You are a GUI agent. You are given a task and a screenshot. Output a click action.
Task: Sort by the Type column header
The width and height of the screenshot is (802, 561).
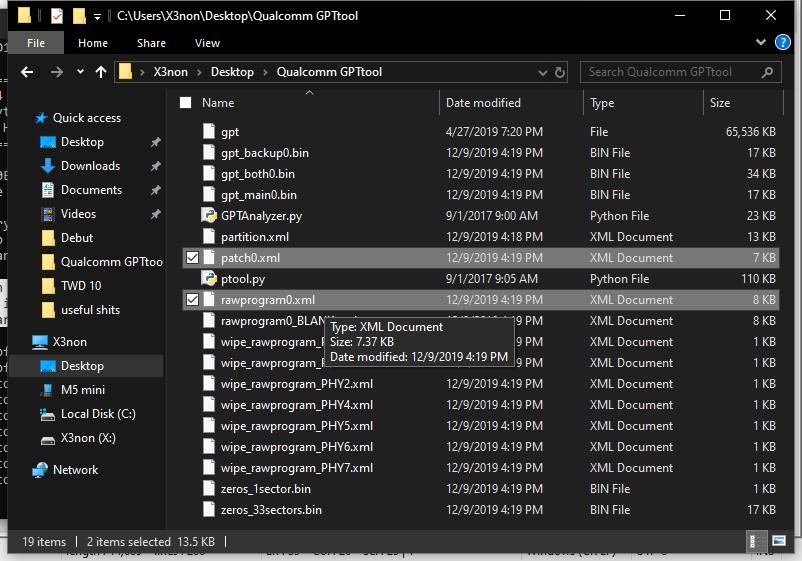pos(602,103)
